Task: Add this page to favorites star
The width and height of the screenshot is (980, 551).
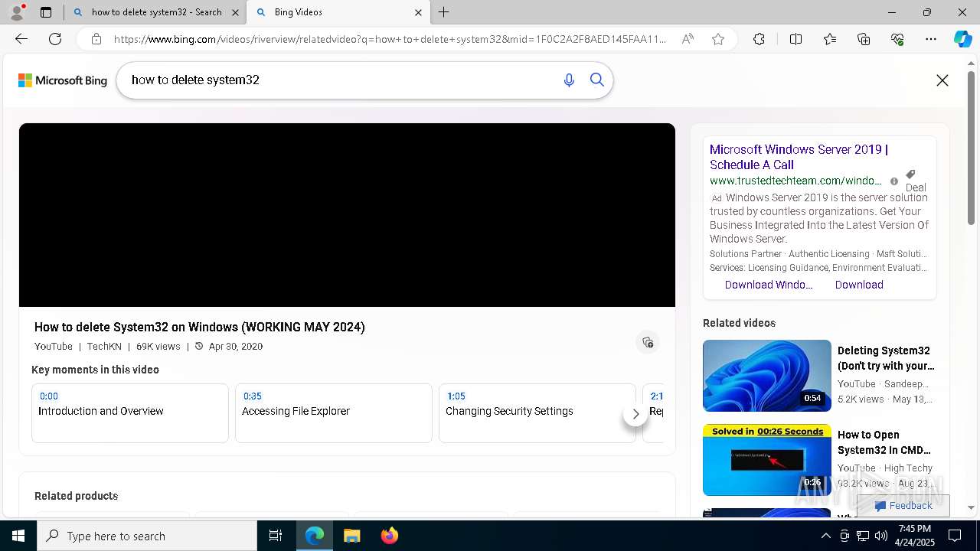Action: pyautogui.click(x=718, y=39)
